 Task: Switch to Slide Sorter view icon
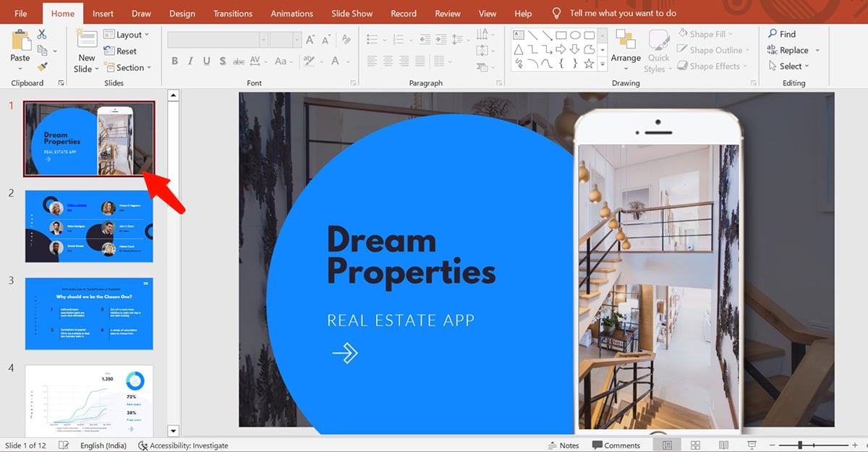(695, 445)
